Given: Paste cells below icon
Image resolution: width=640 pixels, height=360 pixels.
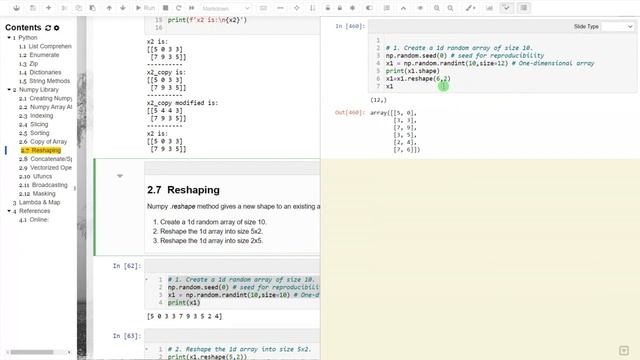Looking at the screenshot, I should (x=93, y=8).
